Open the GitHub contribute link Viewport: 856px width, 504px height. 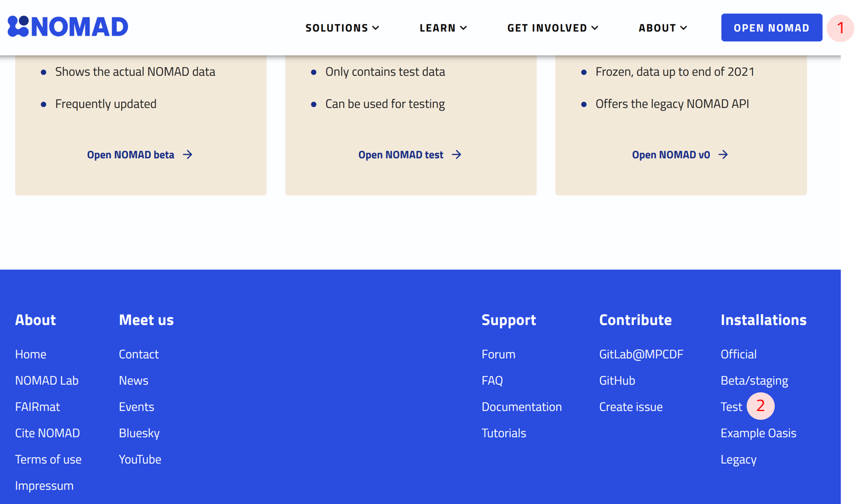coord(617,381)
